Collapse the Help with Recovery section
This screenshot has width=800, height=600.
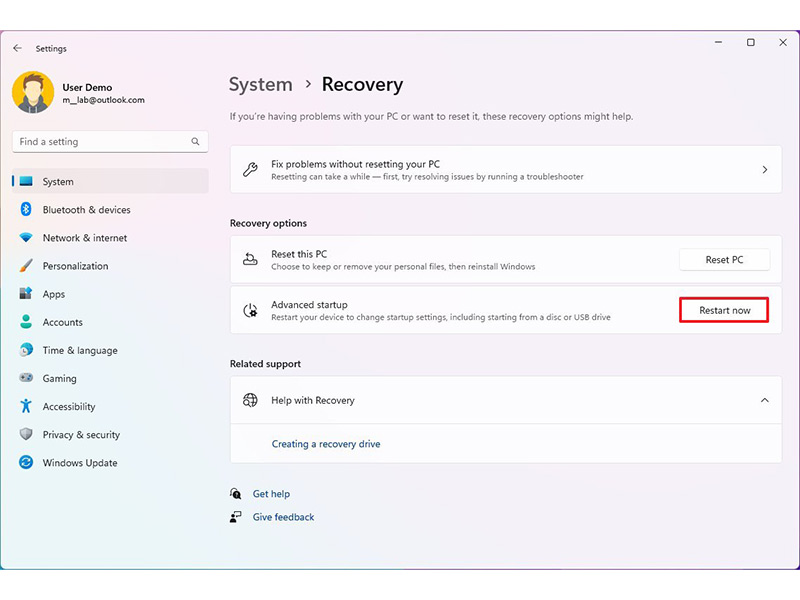(764, 400)
